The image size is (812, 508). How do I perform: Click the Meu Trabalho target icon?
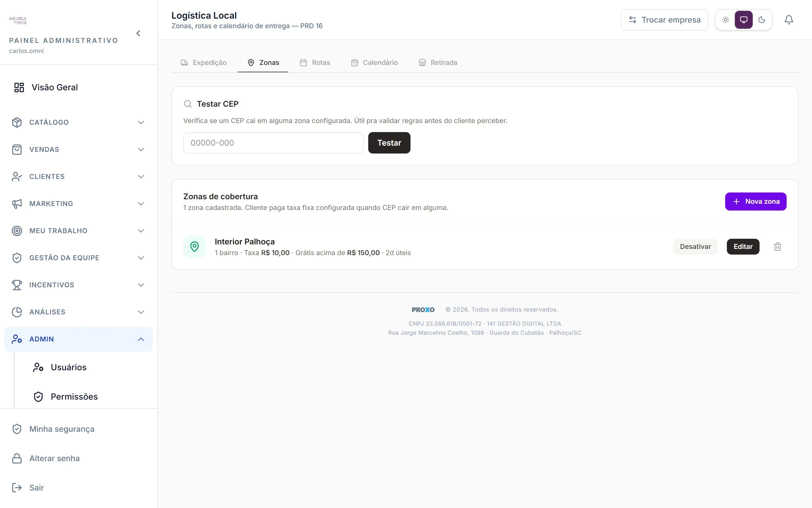coord(17,231)
